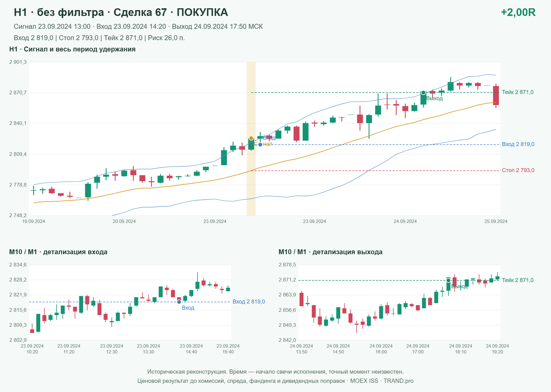Click the 'Вход 2 819,0' label on entry-detail chart

[249, 302]
